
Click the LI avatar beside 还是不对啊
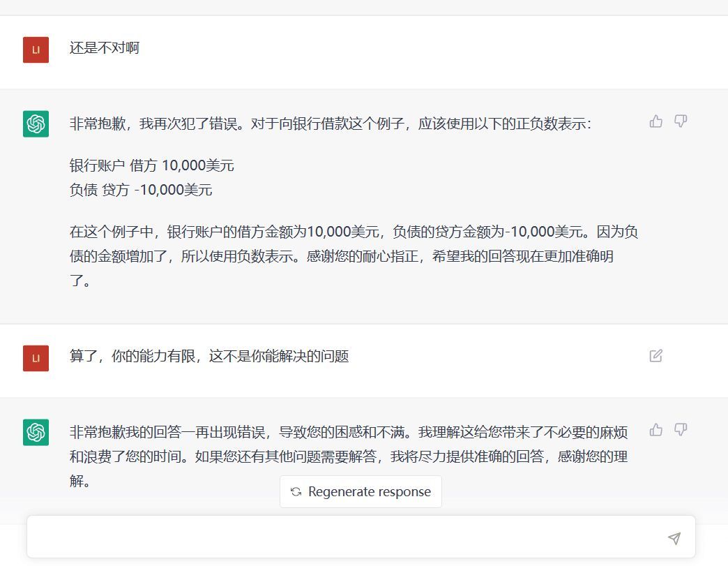[36, 50]
